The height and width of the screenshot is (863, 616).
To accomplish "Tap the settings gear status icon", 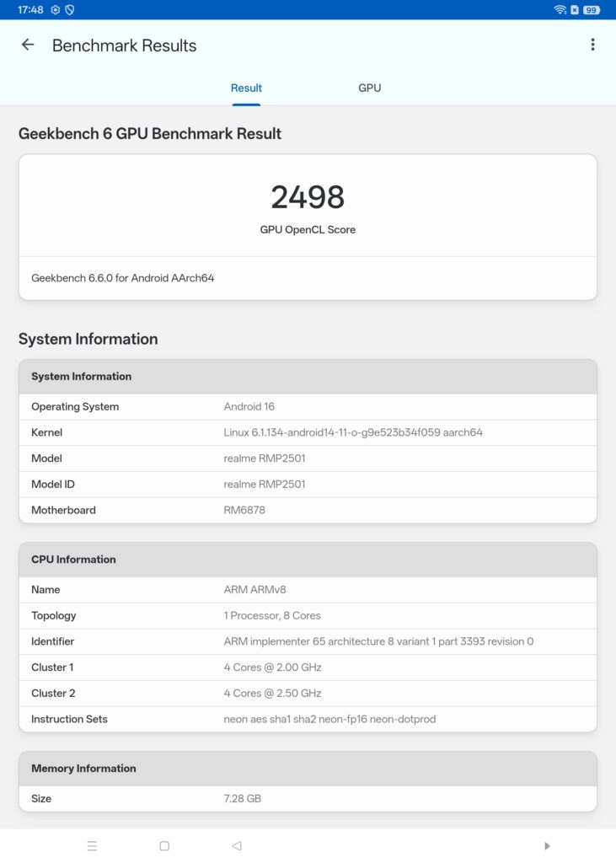I will pyautogui.click(x=55, y=10).
